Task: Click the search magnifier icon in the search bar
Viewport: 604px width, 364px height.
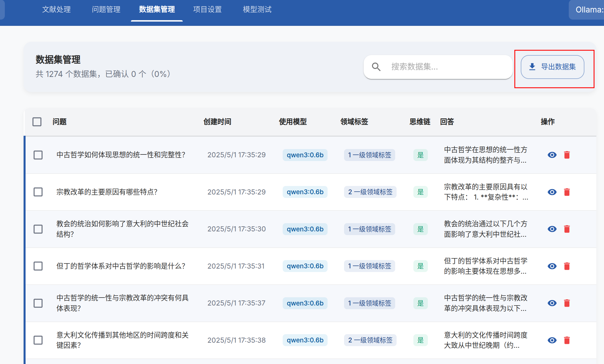Action: click(376, 67)
